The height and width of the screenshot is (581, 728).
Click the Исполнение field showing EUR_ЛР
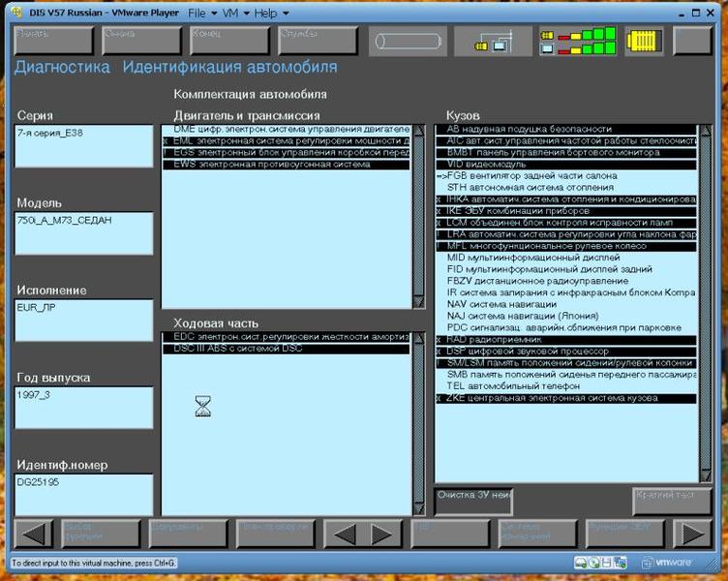pyautogui.click(x=84, y=321)
